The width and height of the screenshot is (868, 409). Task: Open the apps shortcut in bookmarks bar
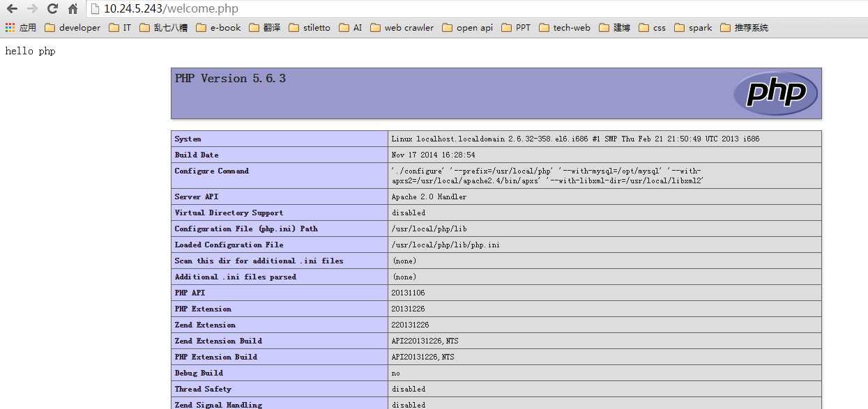tap(21, 28)
